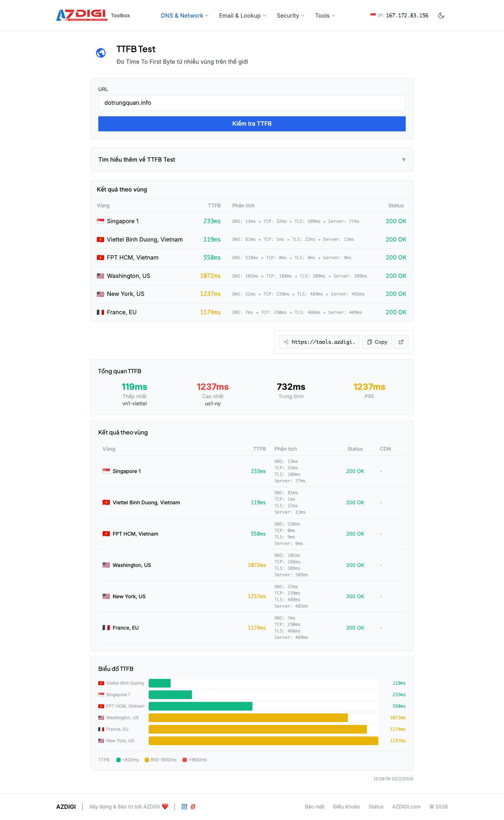This screenshot has width=504, height=820.
Task: Open share link in new tab icon
Action: coord(401,342)
